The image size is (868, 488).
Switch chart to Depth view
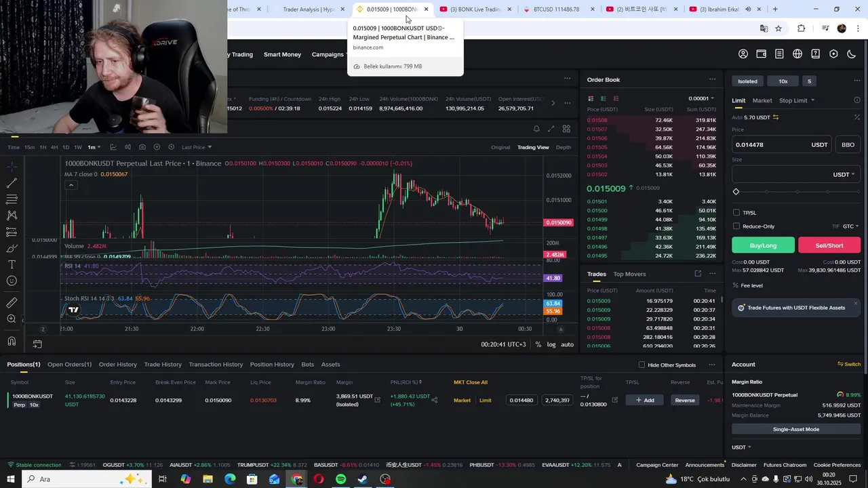click(564, 147)
